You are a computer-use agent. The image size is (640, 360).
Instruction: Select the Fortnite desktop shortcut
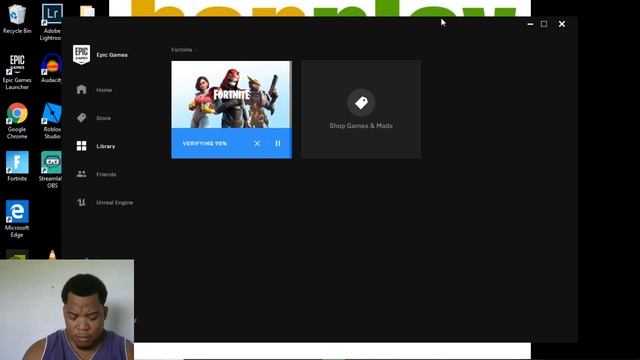pos(17,167)
